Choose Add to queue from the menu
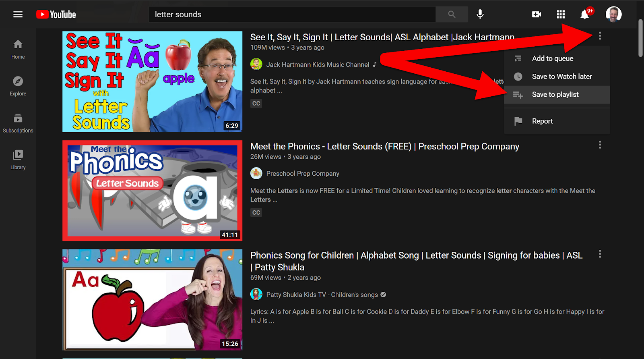The width and height of the screenshot is (644, 359). click(557, 58)
